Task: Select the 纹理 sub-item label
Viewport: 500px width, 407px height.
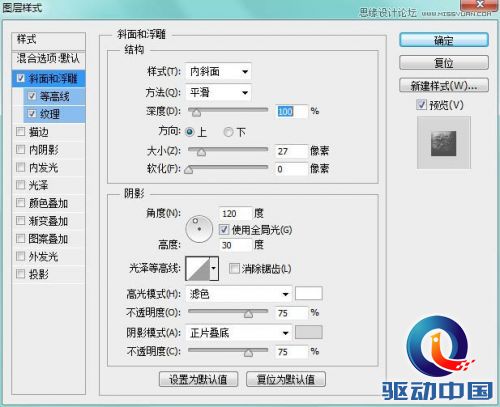Action: 50,114
